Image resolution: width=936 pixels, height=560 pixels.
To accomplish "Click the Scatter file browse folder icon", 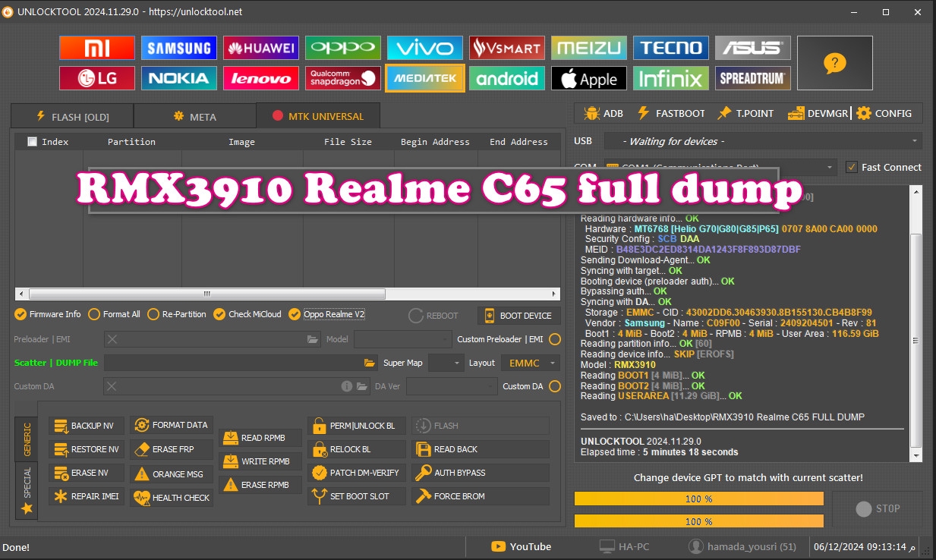I will 370,363.
